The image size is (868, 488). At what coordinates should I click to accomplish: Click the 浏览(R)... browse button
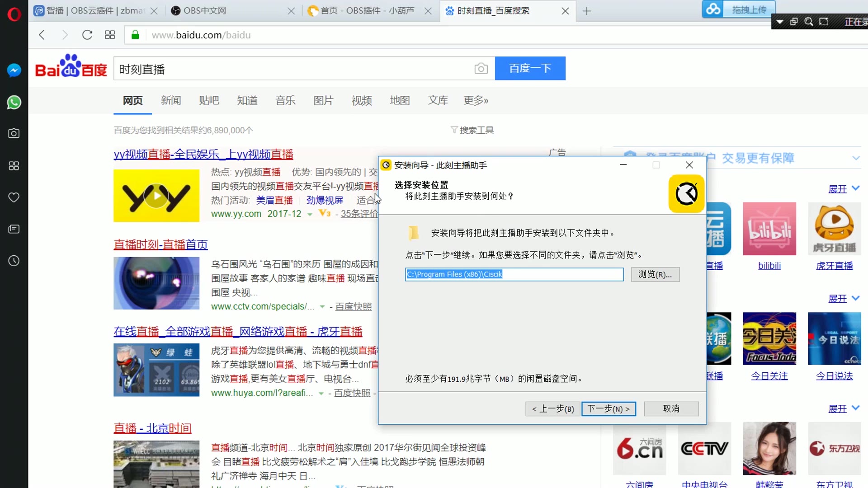[655, 274]
